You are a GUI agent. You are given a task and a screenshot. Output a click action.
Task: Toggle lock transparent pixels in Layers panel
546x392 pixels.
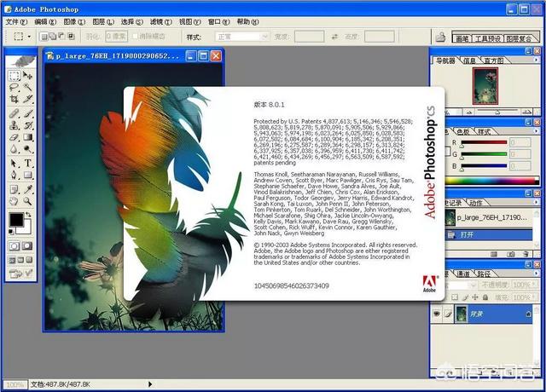point(455,297)
